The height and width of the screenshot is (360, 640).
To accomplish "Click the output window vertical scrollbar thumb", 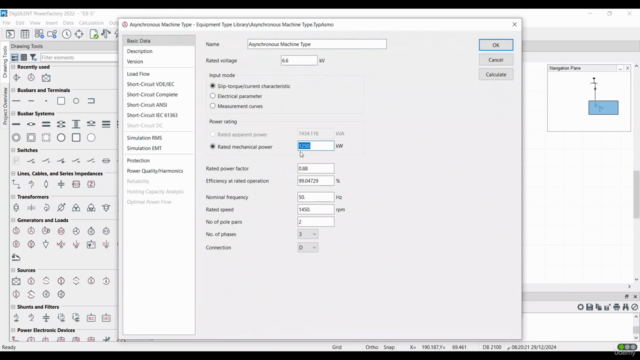I will coord(636,329).
